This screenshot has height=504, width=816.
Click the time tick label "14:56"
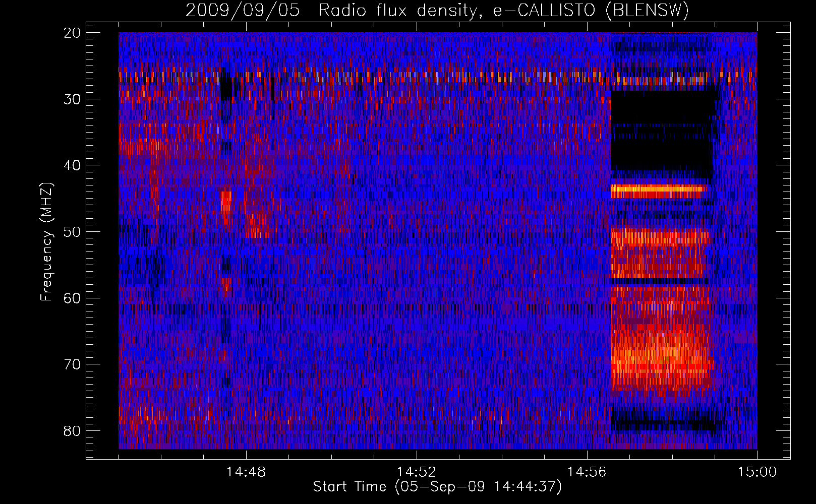coord(587,472)
